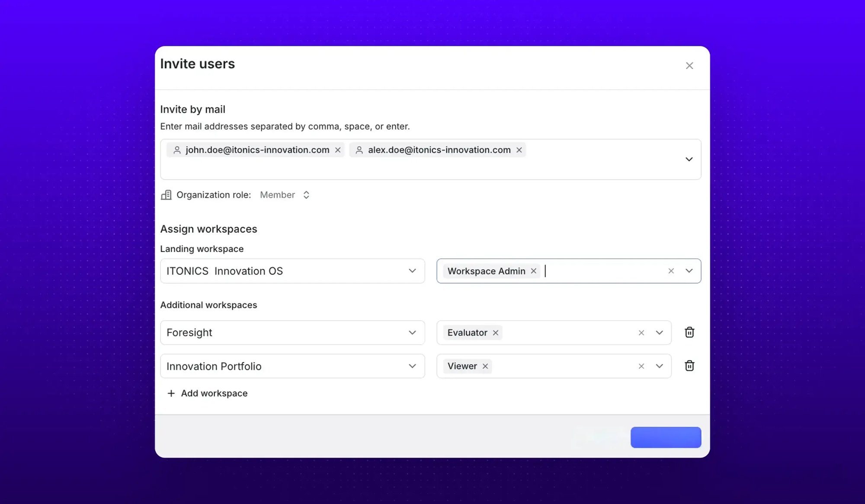Remove the Evaluator role tag

pyautogui.click(x=496, y=333)
